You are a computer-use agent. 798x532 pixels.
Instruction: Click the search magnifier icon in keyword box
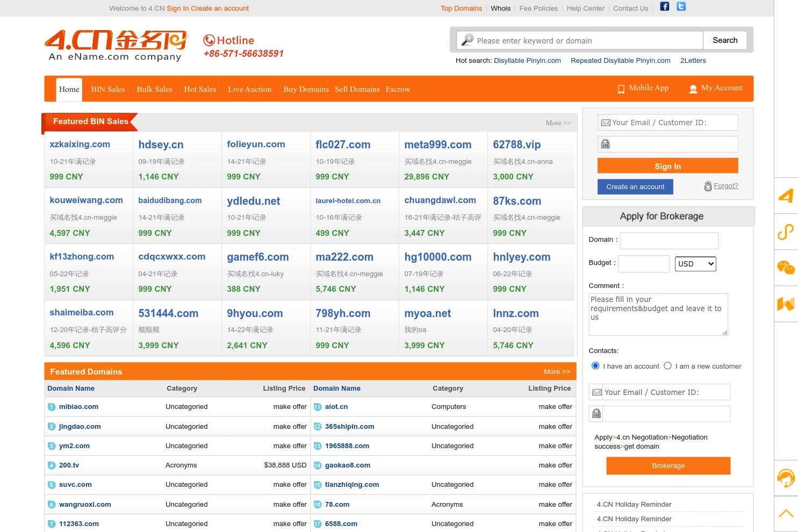pyautogui.click(x=467, y=40)
